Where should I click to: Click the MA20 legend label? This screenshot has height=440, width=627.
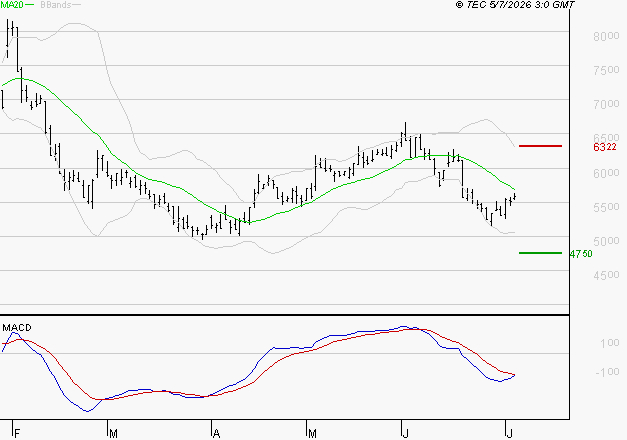point(12,5)
